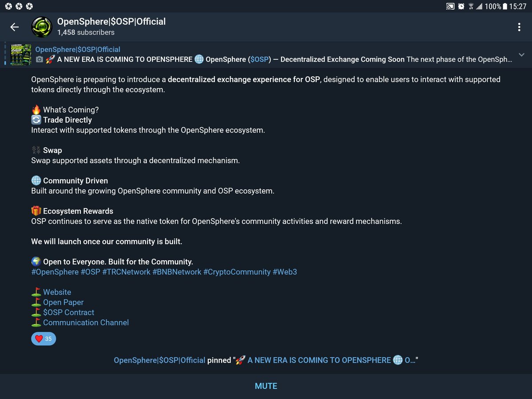
Task: Tap the refresh emoji beside Trade Directly
Action: point(36,120)
